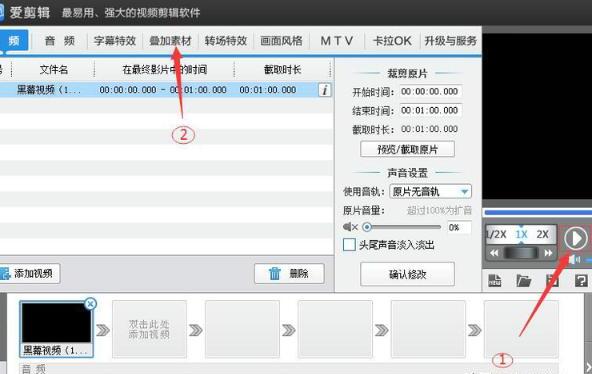Open the 叠加素材 tab

(170, 41)
